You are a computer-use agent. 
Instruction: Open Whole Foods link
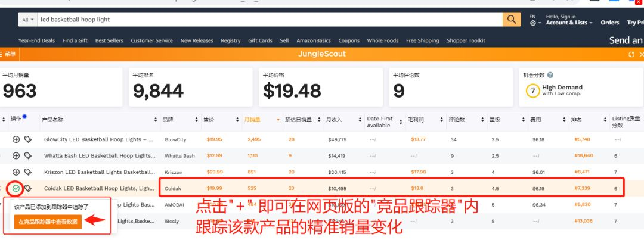383,40
